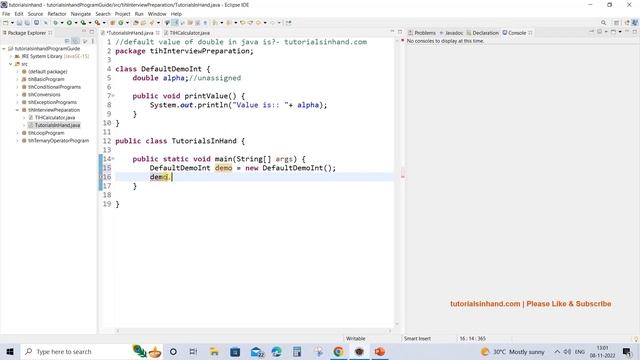Click the New Java Package icon
Viewport: 640px width, 360px height.
[112, 23]
